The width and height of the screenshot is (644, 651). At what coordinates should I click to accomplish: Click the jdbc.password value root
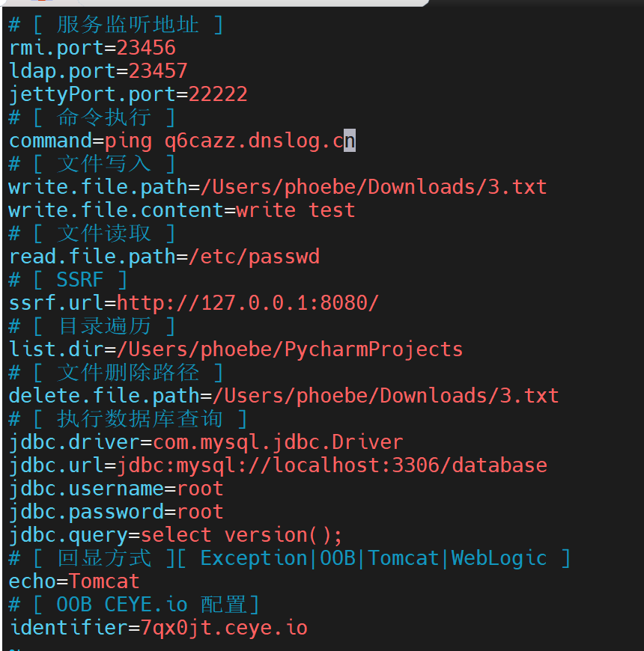pos(200,513)
